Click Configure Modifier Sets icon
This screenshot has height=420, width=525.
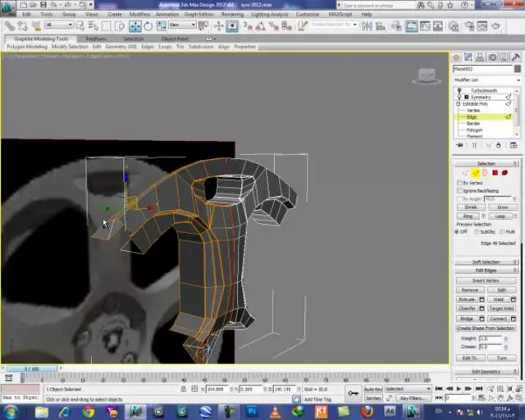(514, 145)
